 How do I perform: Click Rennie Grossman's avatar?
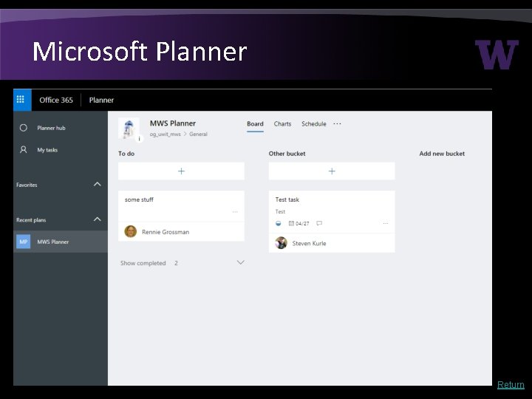[x=131, y=231]
